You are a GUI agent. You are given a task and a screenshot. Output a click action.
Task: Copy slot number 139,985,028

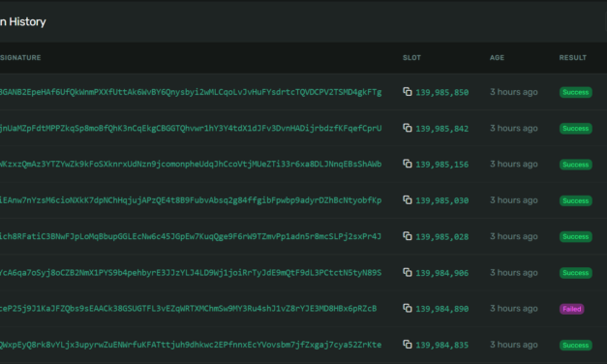408,236
